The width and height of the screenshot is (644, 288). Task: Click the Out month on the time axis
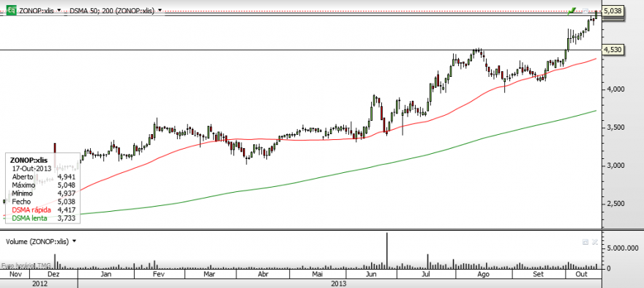click(x=582, y=274)
